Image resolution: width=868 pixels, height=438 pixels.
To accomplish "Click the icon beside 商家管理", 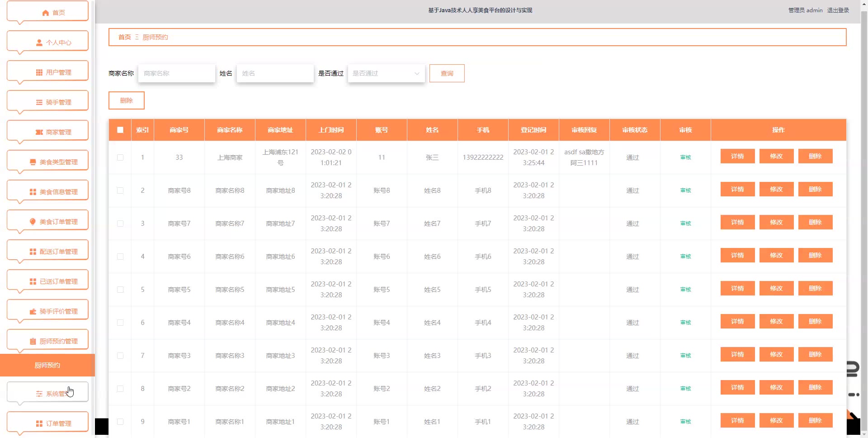I will (x=39, y=132).
